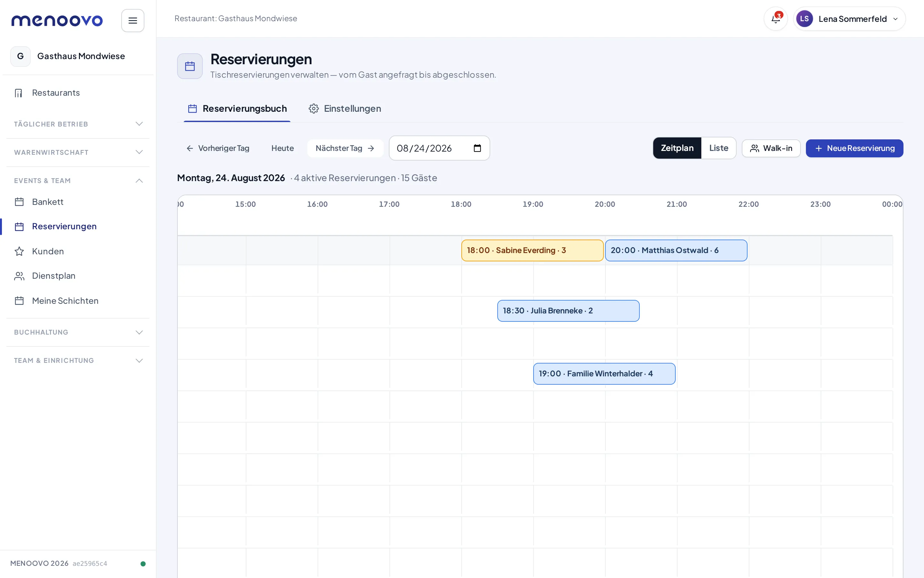Switch to Liste view
Screen dimensions: 924x578
[719, 148]
